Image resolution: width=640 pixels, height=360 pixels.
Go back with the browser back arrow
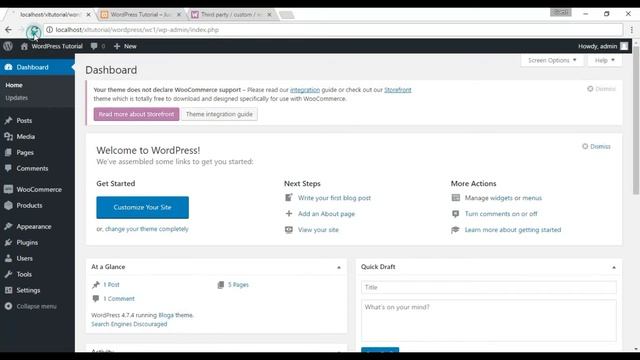[8, 29]
